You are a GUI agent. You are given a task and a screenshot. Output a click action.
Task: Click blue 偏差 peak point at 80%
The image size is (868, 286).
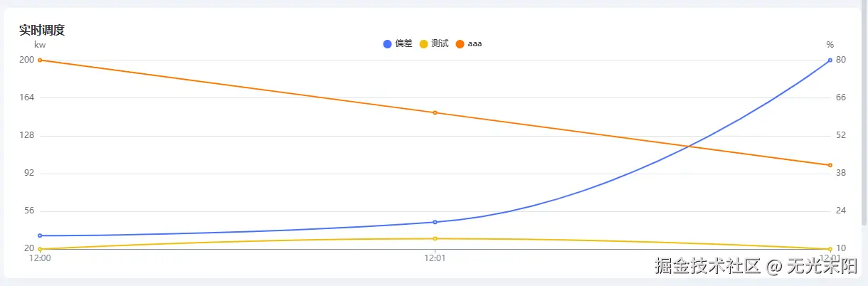[830, 60]
